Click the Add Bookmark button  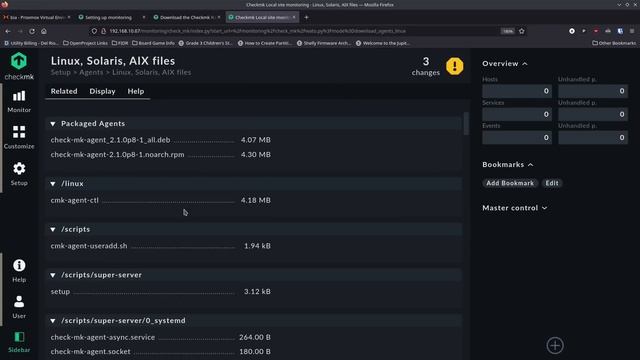[x=509, y=183]
